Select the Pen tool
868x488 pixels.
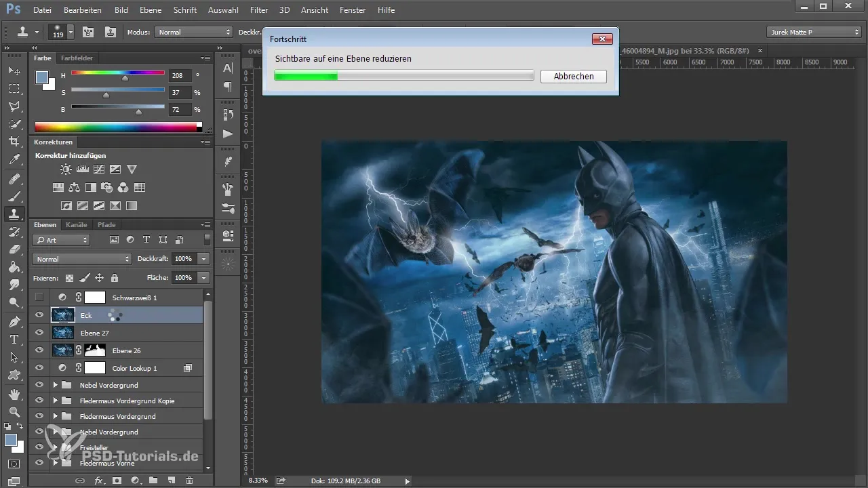[x=14, y=321]
